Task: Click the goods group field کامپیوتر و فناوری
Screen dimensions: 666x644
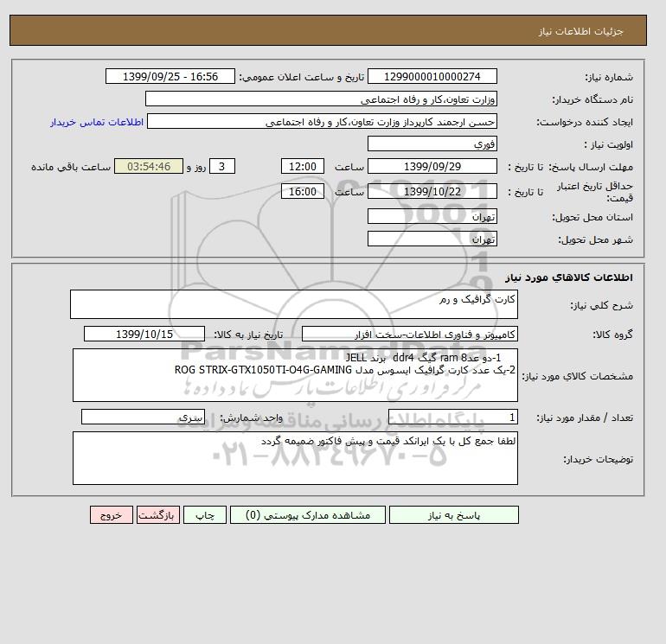Action: tap(409, 334)
